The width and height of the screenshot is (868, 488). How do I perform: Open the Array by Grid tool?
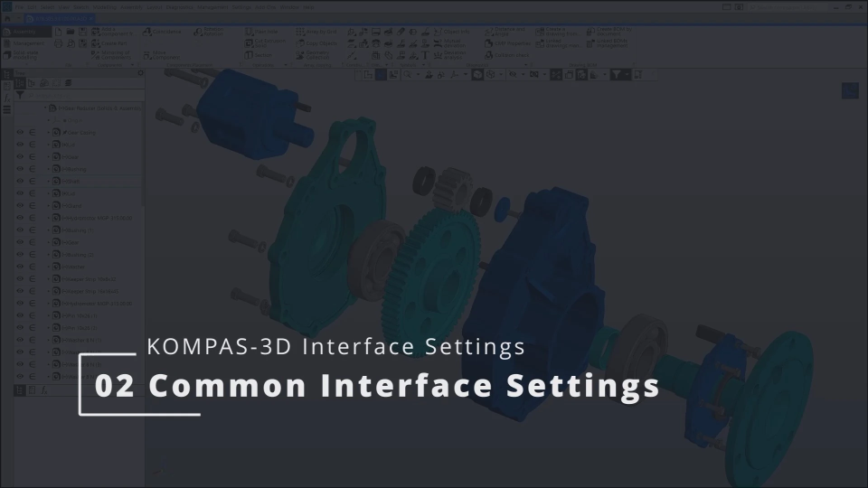tap(321, 33)
